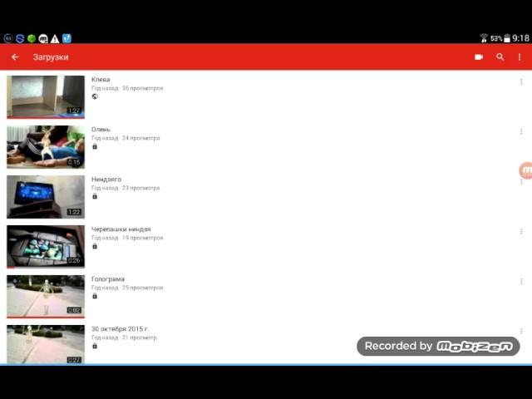The width and height of the screenshot is (532, 399).
Task: Open the top bar overflow menu
Action: (520, 57)
